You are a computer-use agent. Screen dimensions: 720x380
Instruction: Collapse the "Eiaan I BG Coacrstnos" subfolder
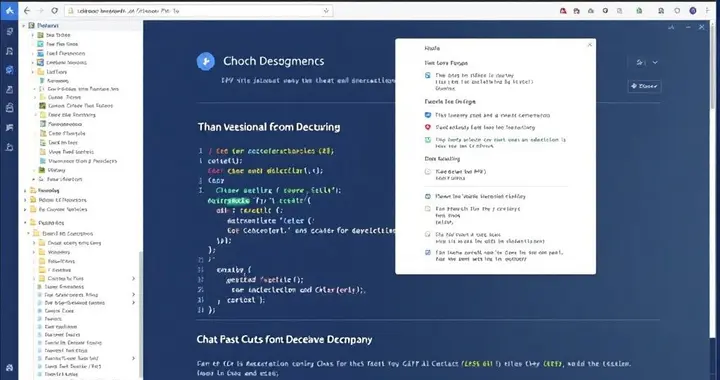click(29, 234)
